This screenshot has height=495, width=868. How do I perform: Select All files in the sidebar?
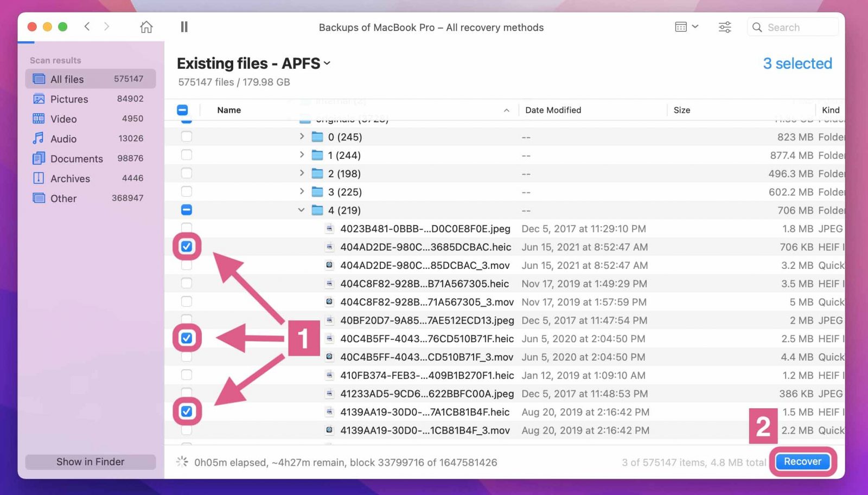tap(90, 79)
